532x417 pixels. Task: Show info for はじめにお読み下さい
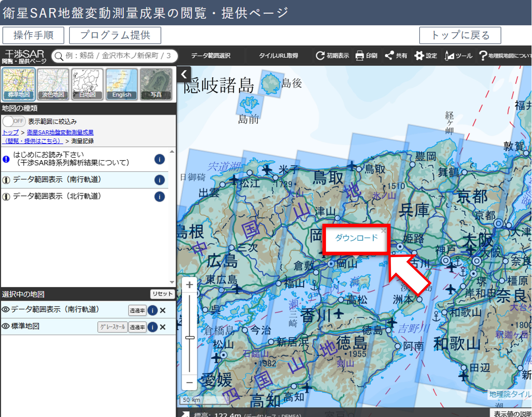(x=160, y=159)
